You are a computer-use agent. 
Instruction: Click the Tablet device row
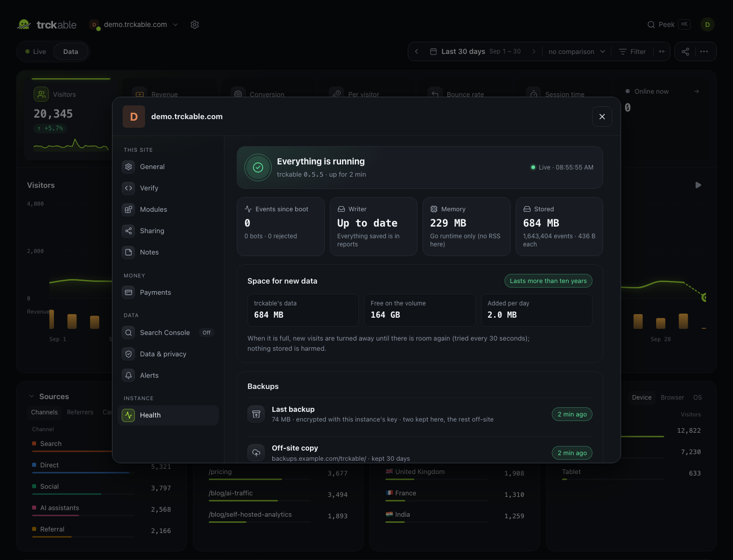(631, 473)
